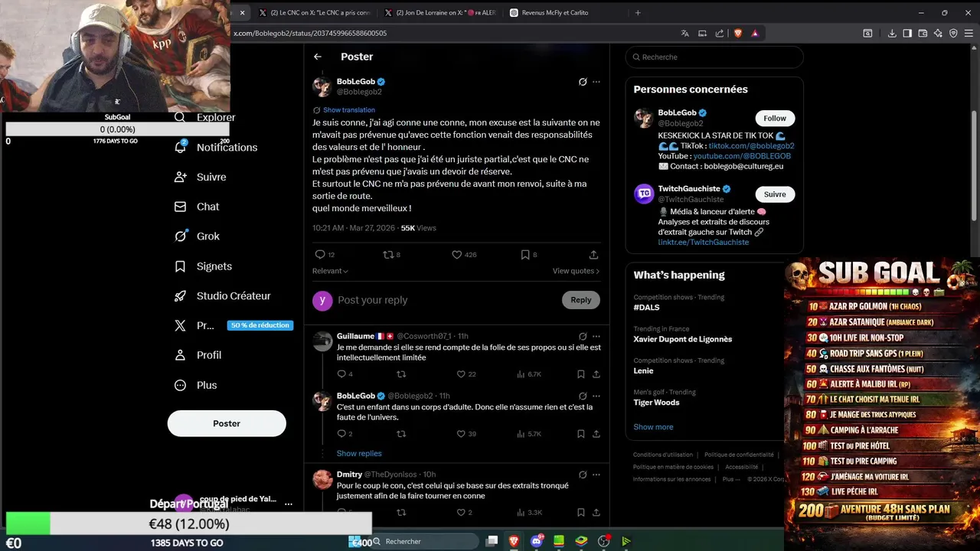
Task: Click Brave Shields lion icon in address bar
Action: coord(738,33)
